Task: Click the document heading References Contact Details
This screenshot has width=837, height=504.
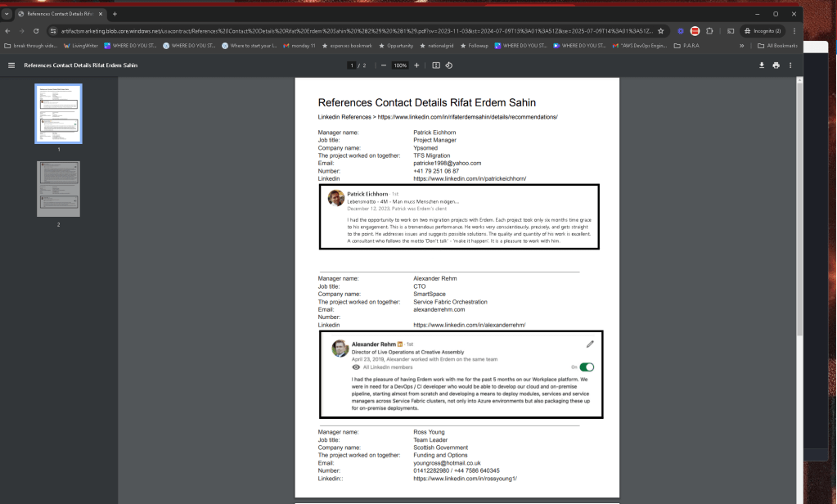Action: pyautogui.click(x=427, y=102)
